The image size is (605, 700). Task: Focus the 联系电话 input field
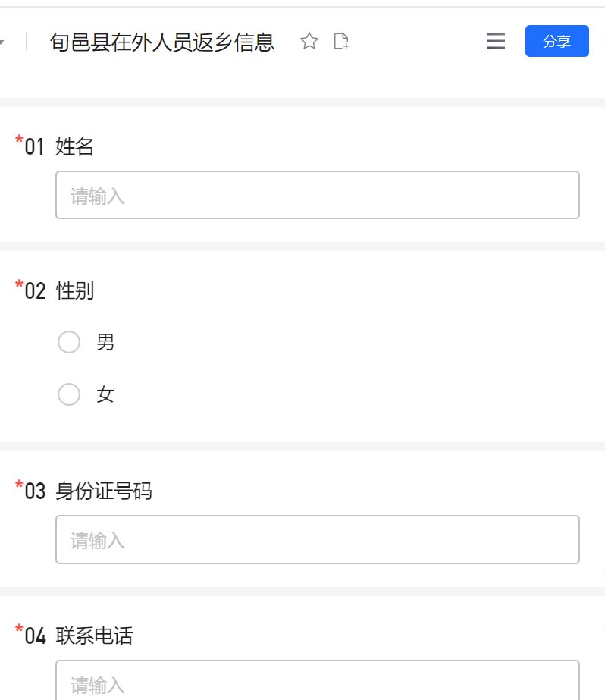[x=317, y=683]
